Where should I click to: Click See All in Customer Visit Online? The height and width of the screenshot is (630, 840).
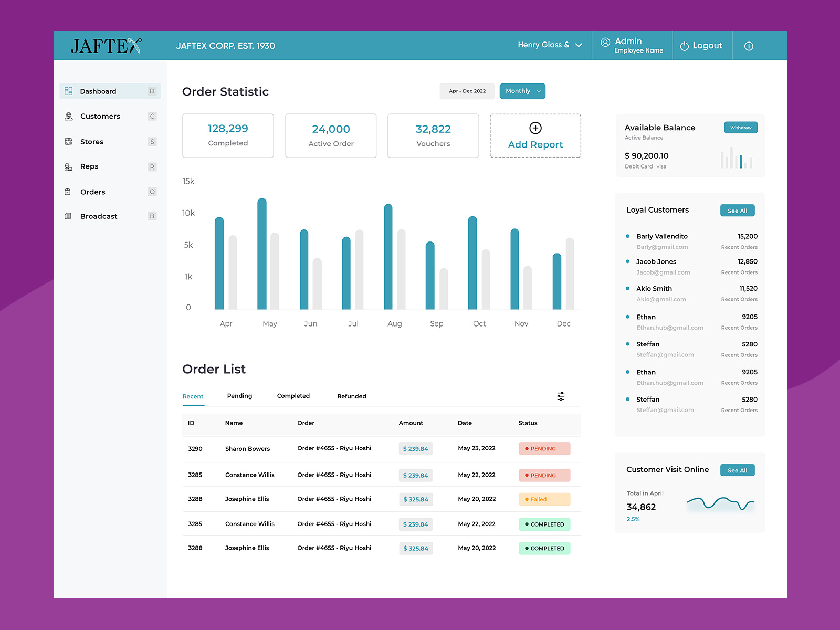click(x=737, y=470)
